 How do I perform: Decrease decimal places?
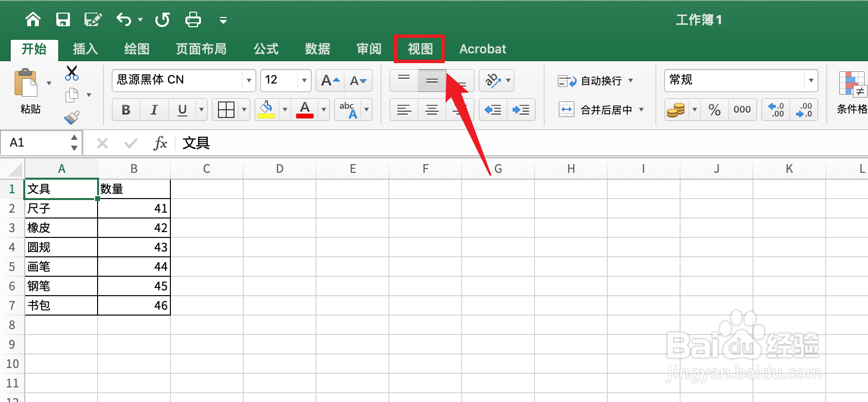(x=804, y=110)
